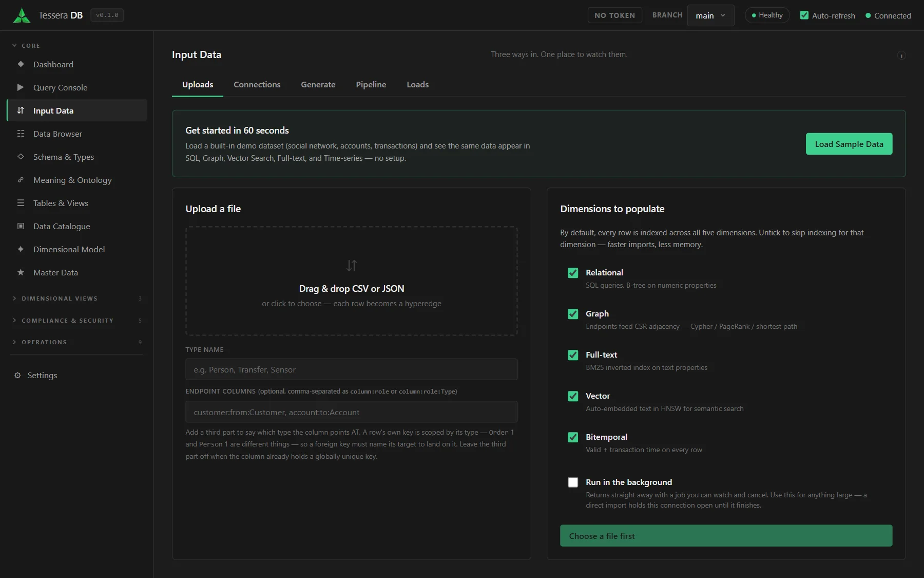Click the 'Dimensions to populate' heading
924x578 pixels.
click(x=612, y=209)
